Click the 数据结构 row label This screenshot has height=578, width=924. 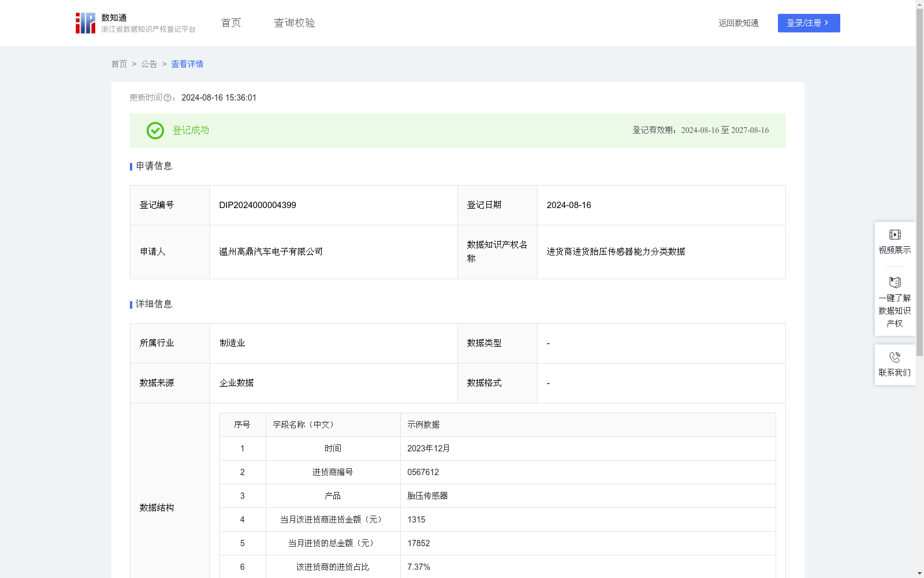[x=157, y=508]
